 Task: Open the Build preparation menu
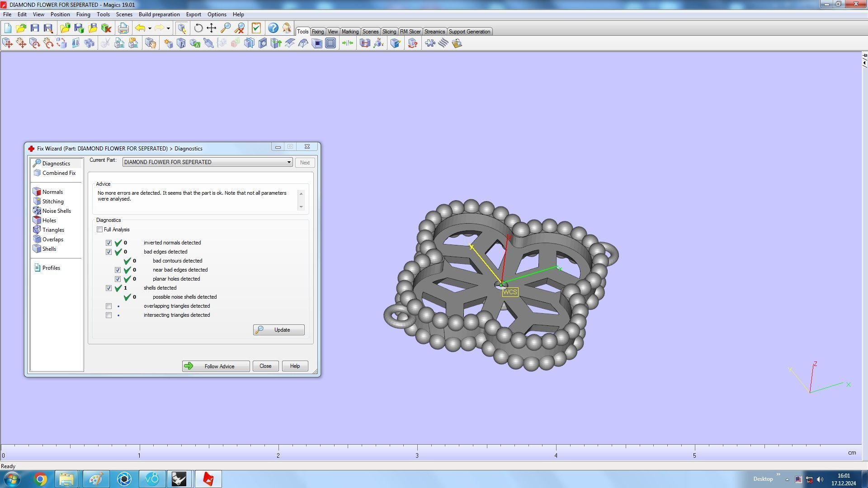159,14
